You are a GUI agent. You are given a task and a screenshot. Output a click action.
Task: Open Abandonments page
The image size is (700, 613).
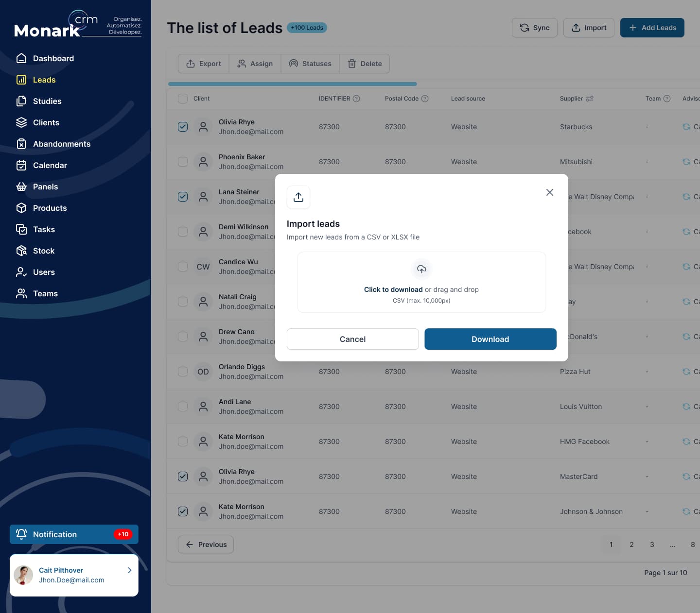pyautogui.click(x=53, y=144)
